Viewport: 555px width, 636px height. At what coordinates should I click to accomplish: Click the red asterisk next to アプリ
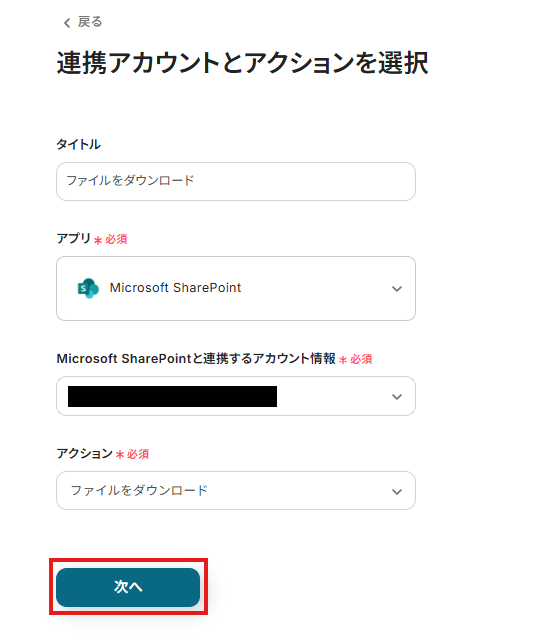coord(98,241)
